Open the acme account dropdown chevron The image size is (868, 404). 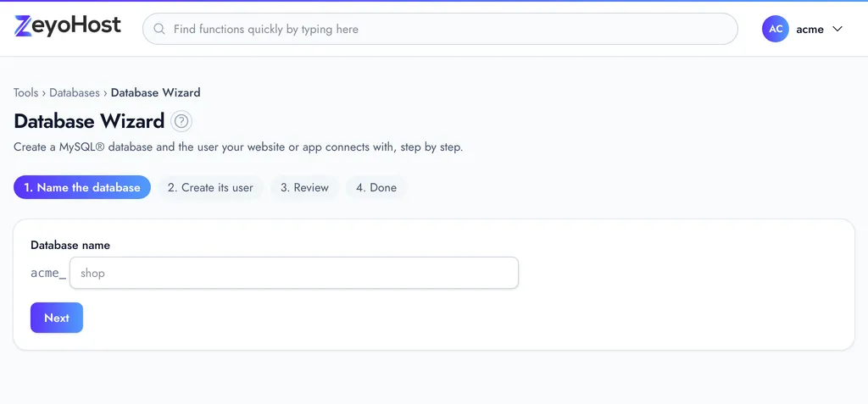coord(837,29)
